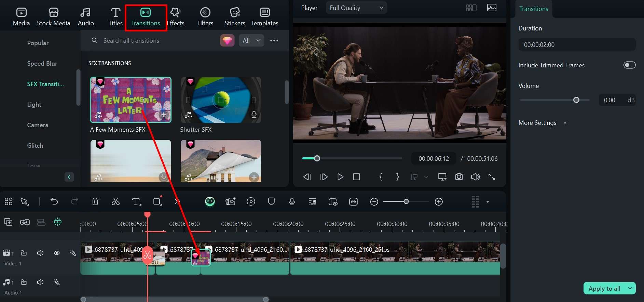Go to the Titles tab
This screenshot has width=644, height=302.
[115, 17]
